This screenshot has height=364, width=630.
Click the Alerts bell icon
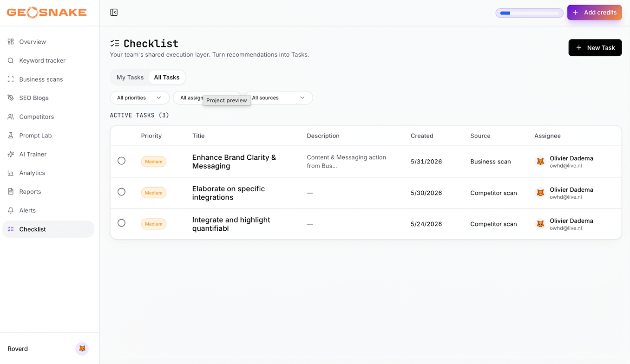(11, 210)
